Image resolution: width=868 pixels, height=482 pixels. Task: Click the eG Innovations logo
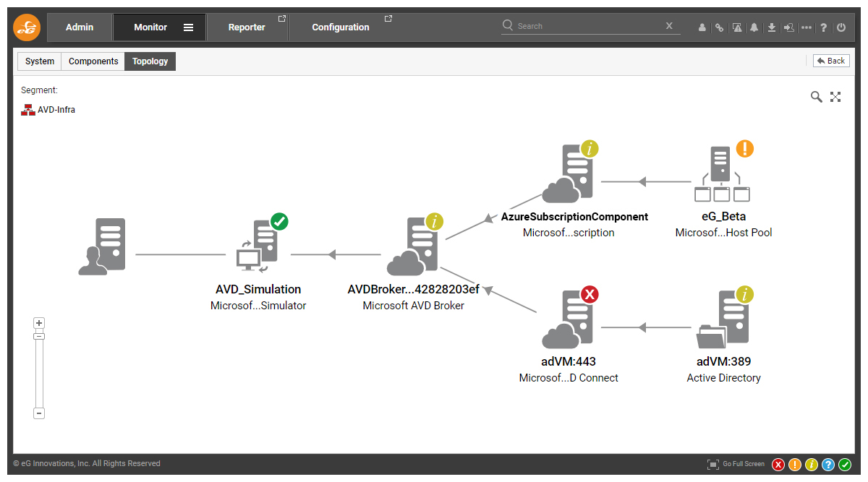click(x=27, y=27)
